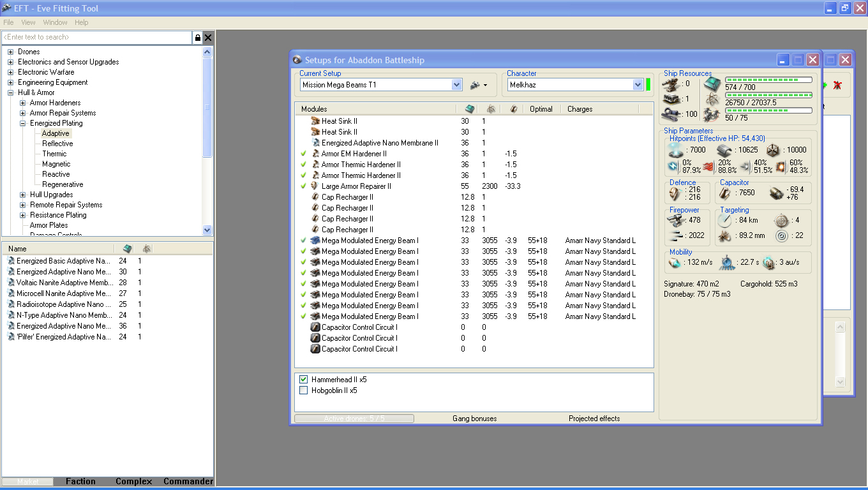Click the warp speed icon showing 3 au/s
The image size is (868, 490).
(x=769, y=262)
